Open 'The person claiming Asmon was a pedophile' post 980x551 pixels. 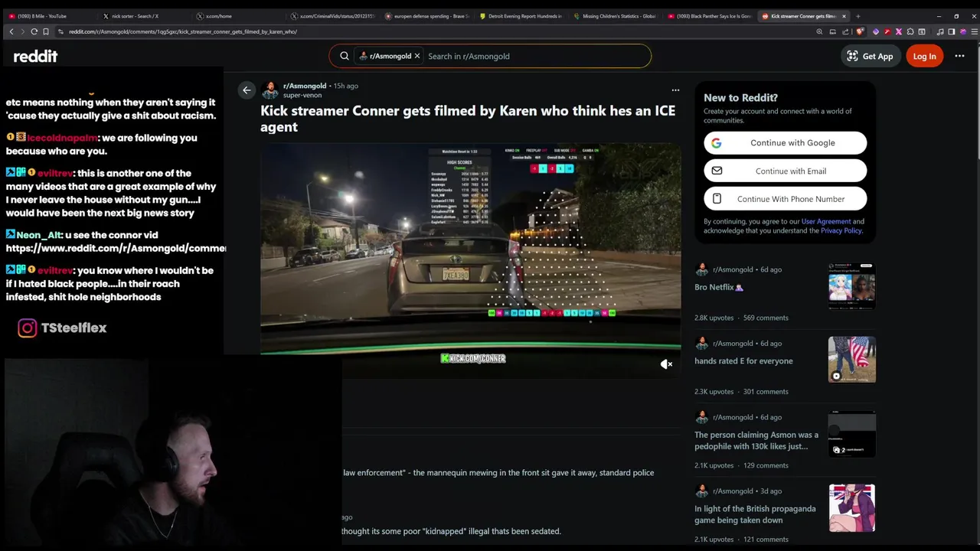[756, 440]
